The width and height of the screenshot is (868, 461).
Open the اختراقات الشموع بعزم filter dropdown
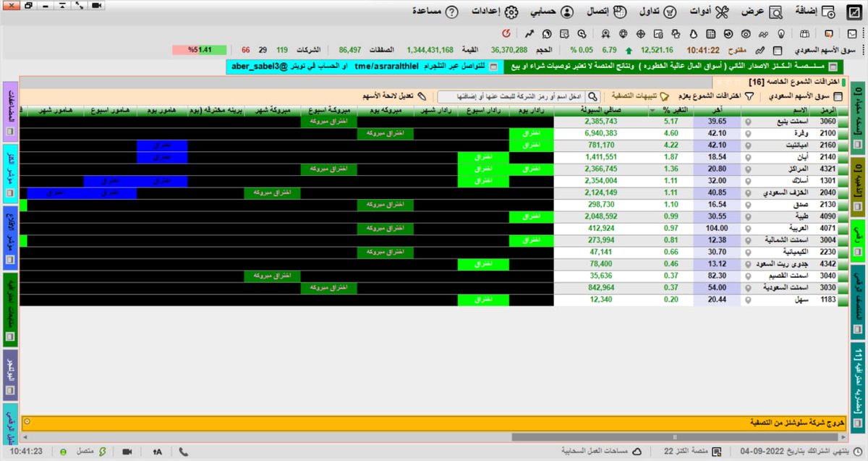point(715,96)
